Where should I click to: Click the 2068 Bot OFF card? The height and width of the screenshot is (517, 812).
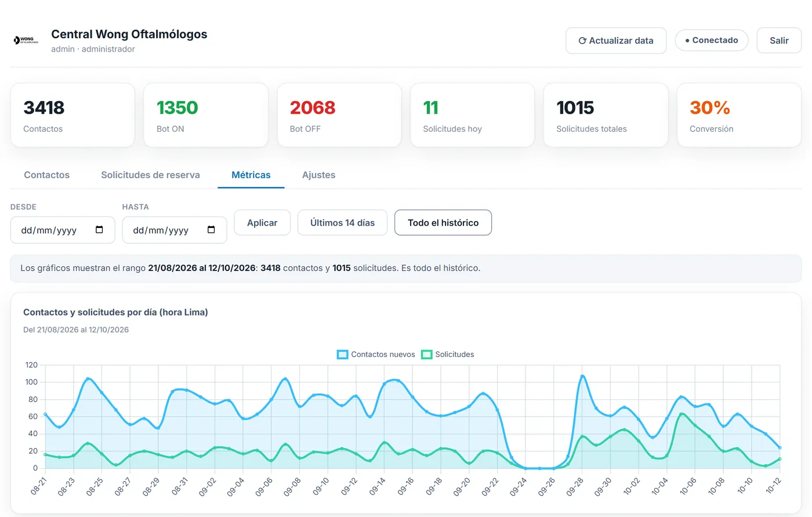[x=339, y=115]
